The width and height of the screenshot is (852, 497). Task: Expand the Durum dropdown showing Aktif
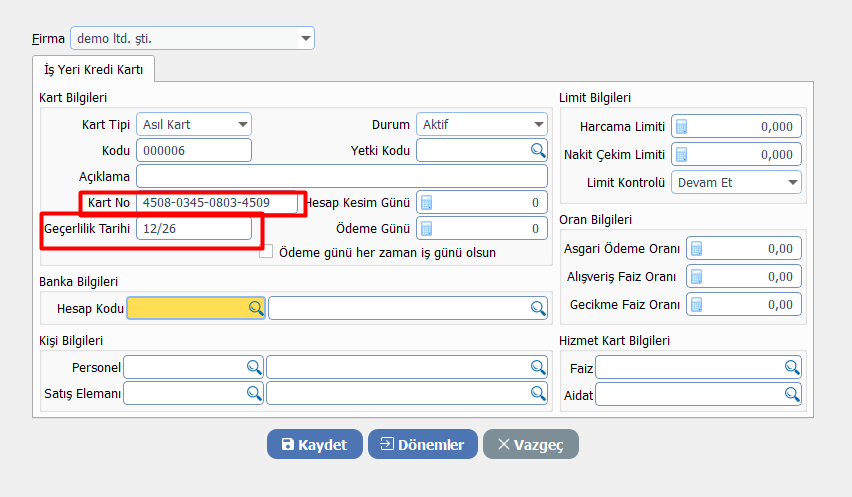coord(538,125)
